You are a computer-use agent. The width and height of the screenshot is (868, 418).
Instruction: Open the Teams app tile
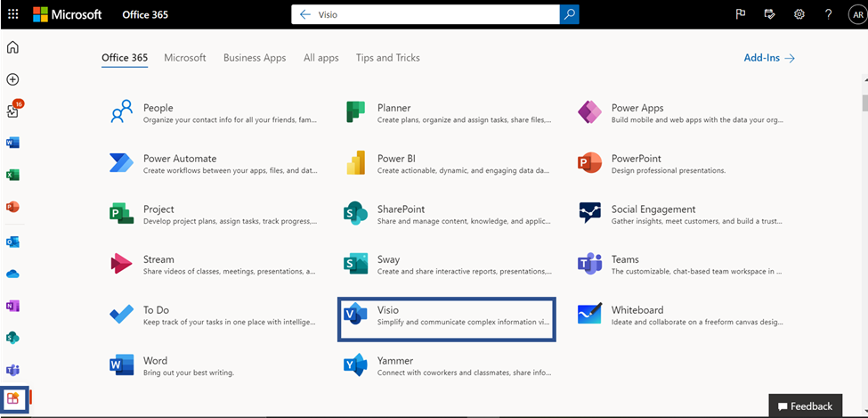tap(681, 264)
